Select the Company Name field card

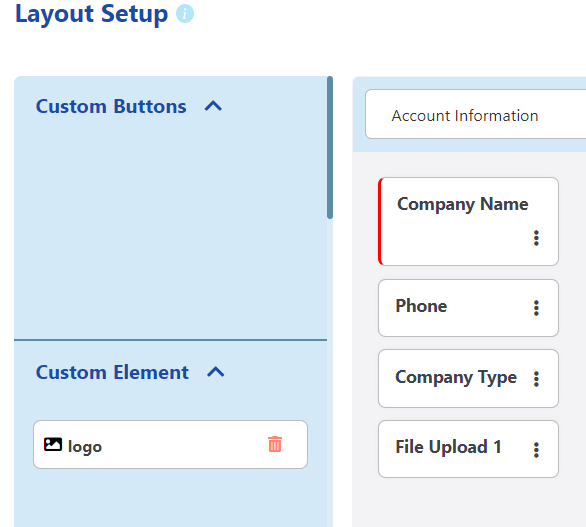pos(468,222)
